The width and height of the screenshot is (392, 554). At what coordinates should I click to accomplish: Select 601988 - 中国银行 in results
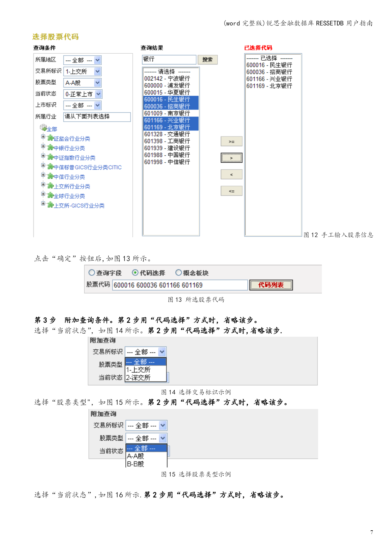[x=171, y=155]
